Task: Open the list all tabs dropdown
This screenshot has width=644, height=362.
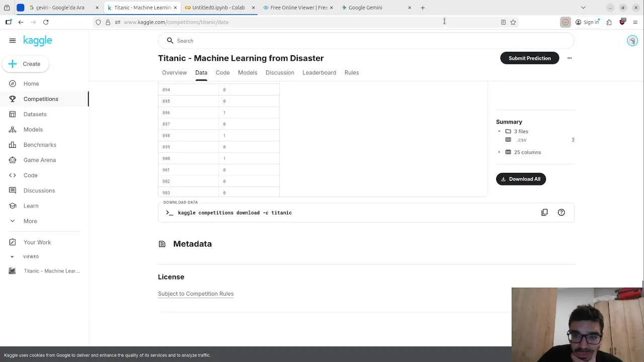Action: [x=583, y=8]
